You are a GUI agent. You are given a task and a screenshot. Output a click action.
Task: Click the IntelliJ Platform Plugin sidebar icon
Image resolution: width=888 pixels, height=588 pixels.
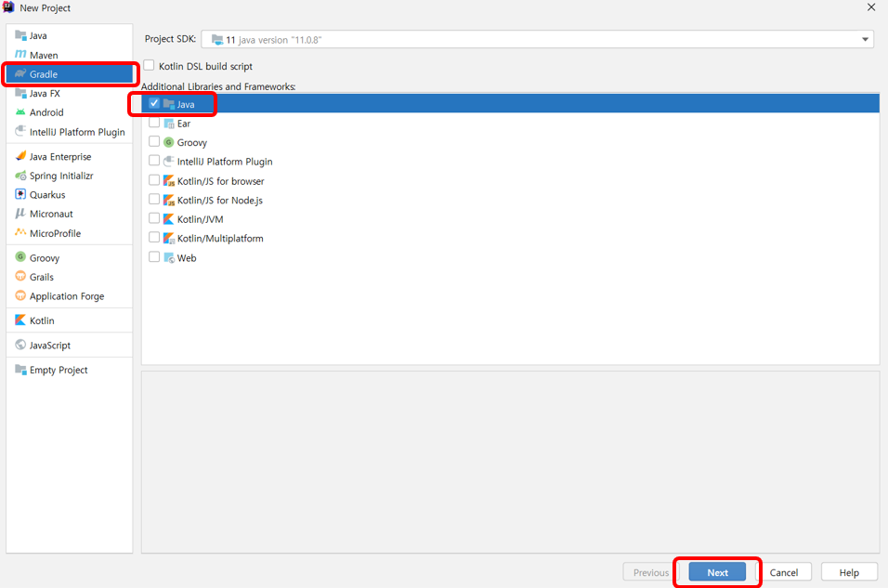(x=20, y=131)
